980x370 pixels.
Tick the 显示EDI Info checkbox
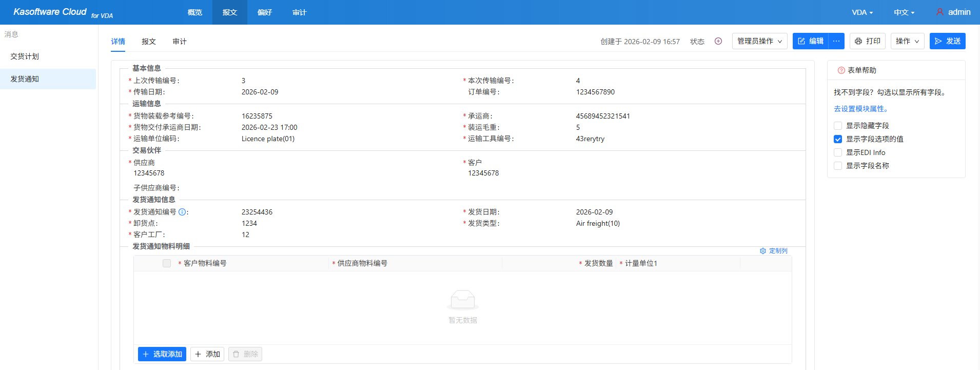pyautogui.click(x=838, y=152)
